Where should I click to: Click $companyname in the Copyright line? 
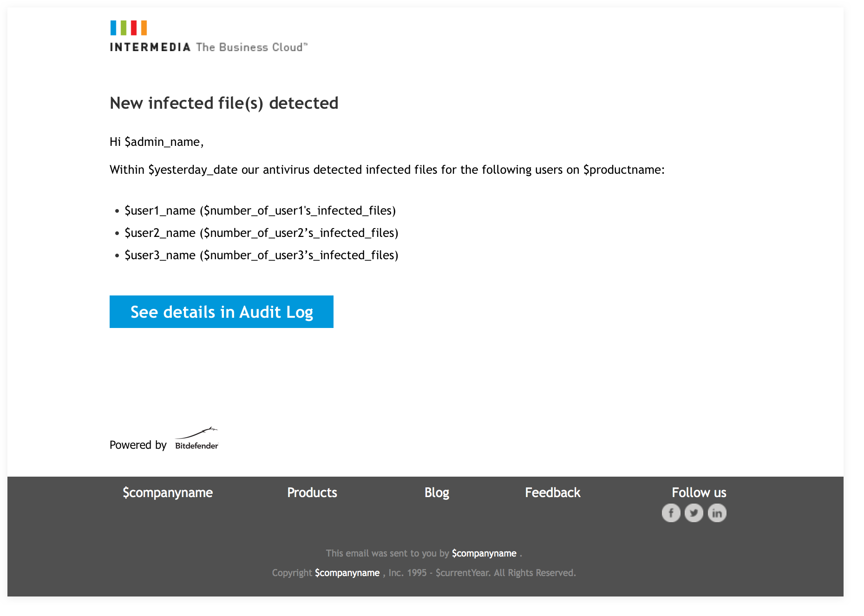(x=347, y=573)
